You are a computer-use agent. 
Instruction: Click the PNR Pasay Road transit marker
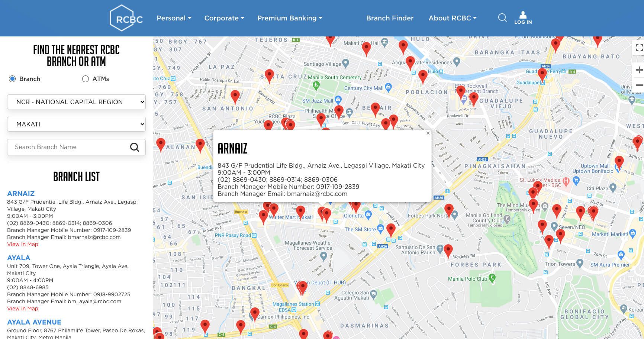254,235
